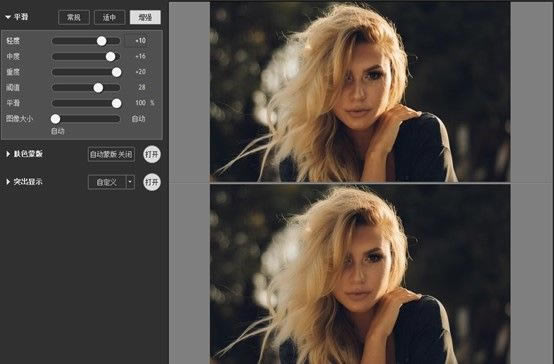This screenshot has height=364, width=554.
Task: Select the 增强 smoothing preset
Action: (145, 17)
